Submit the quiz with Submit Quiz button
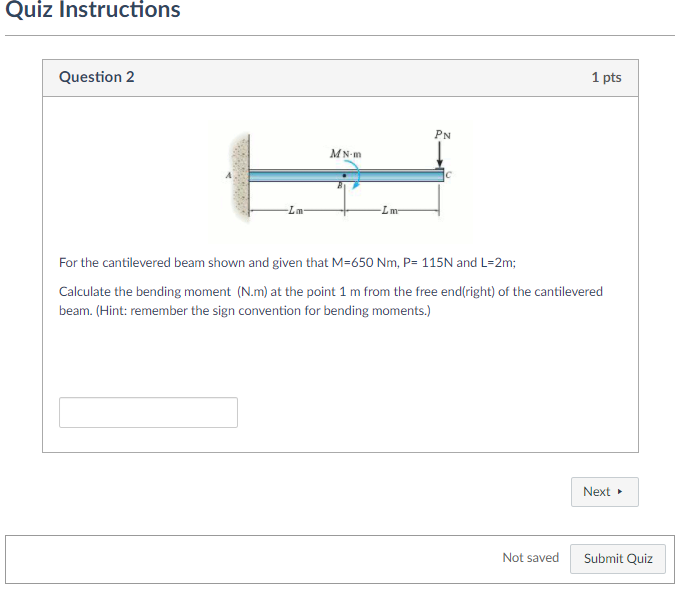 point(617,558)
